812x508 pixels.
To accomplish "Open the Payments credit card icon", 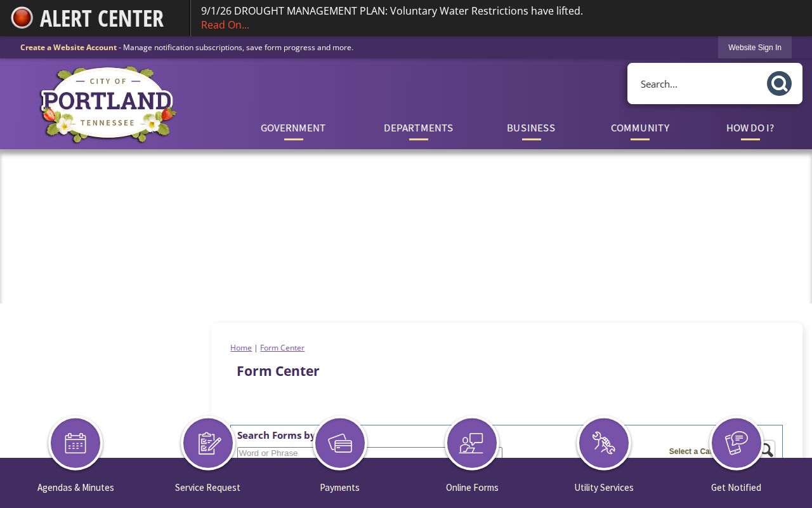I will [339, 443].
